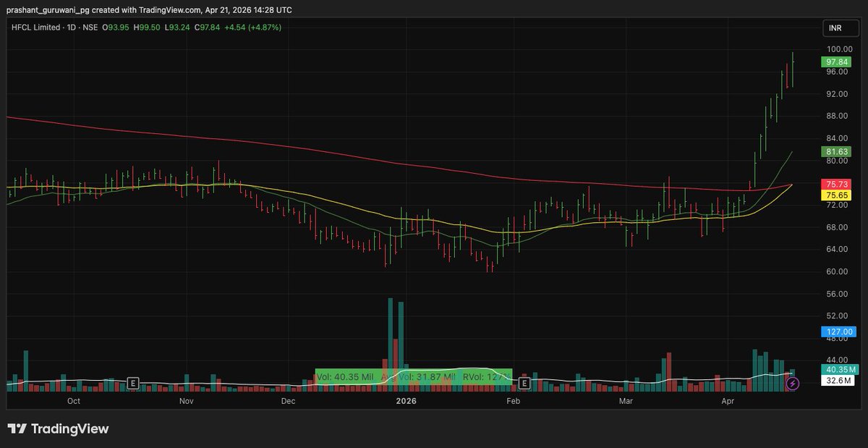Click the 40.35M volume tag
The height and width of the screenshot is (448, 868).
(839, 369)
